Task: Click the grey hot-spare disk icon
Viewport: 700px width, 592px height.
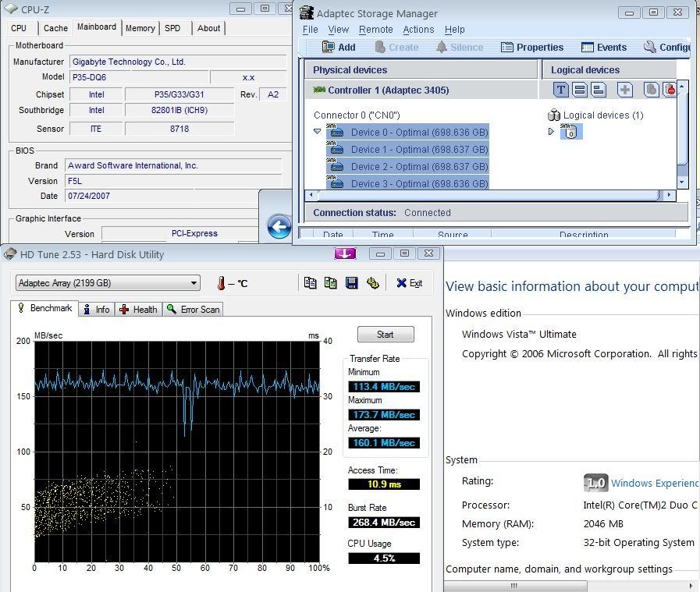Action: click(x=652, y=90)
